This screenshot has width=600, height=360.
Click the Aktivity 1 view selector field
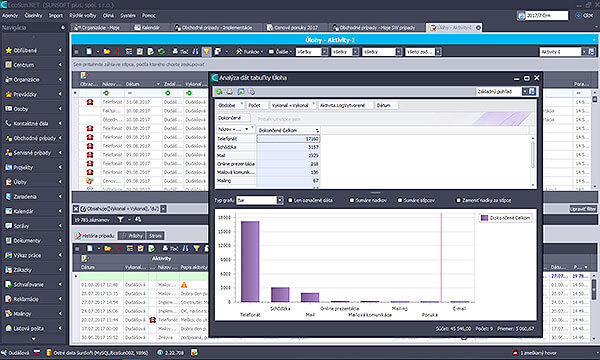[561, 52]
